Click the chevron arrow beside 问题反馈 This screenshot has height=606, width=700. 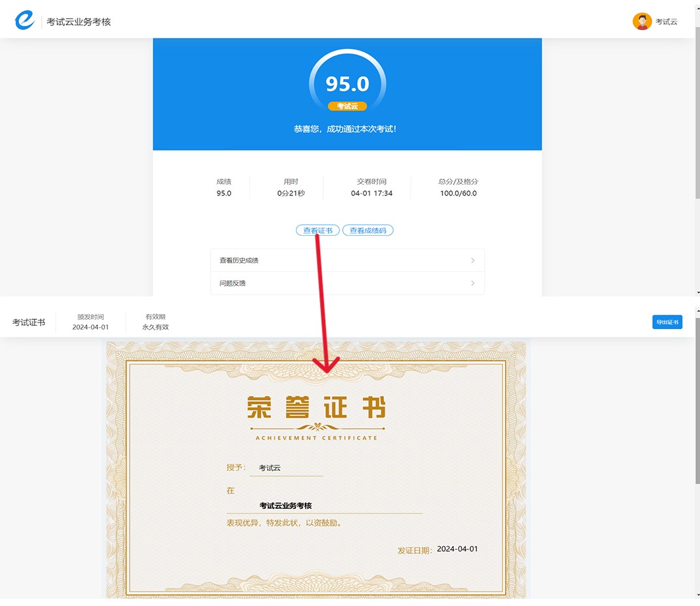pyautogui.click(x=473, y=283)
